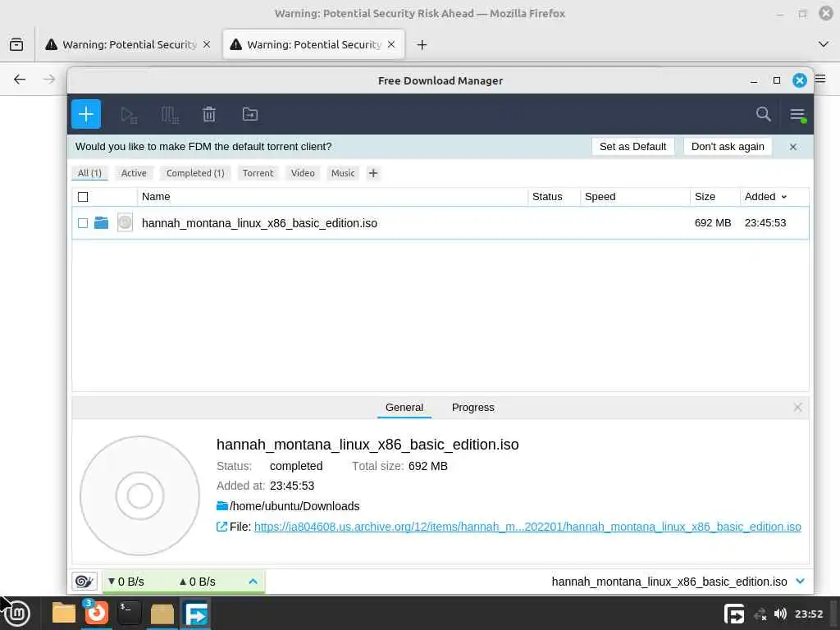Viewport: 840px width, 630px height.
Task: Click the 0 B/s download speed indicator
Action: tap(126, 582)
